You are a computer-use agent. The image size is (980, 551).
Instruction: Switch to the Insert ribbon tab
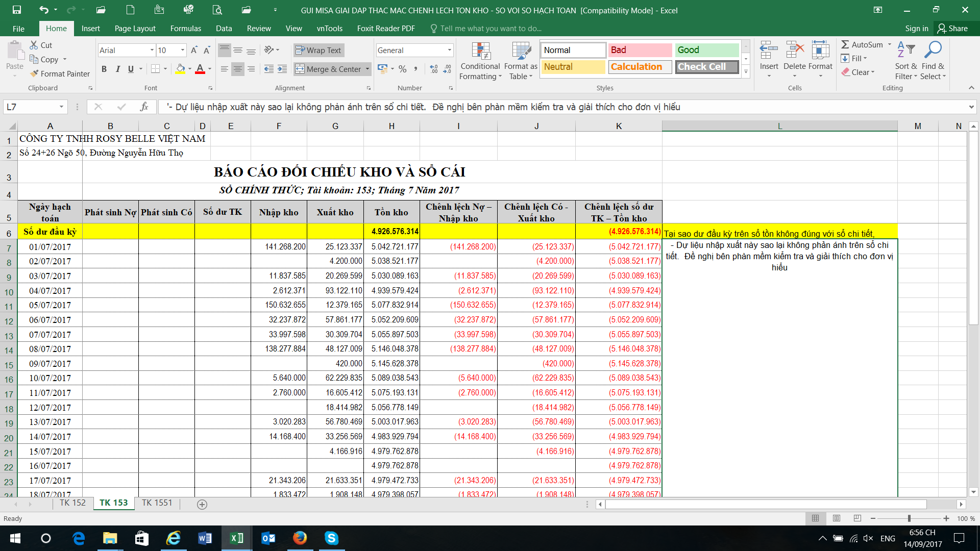[x=90, y=29]
